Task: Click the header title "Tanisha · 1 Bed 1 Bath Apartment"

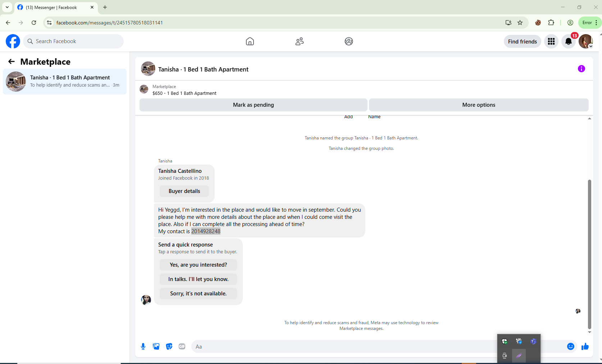Action: [203, 69]
